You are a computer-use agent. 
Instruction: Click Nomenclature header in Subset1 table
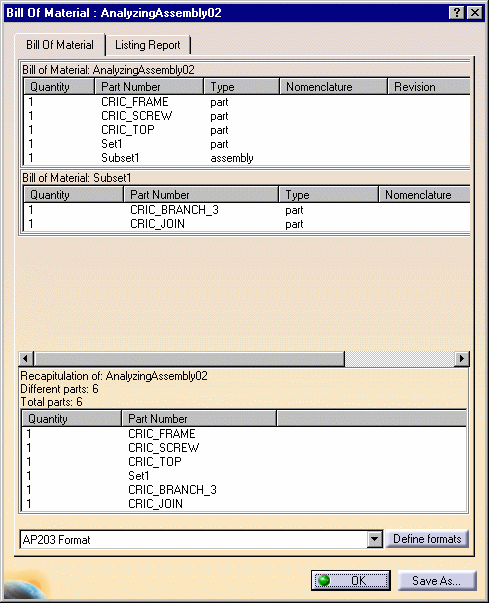coord(424,195)
